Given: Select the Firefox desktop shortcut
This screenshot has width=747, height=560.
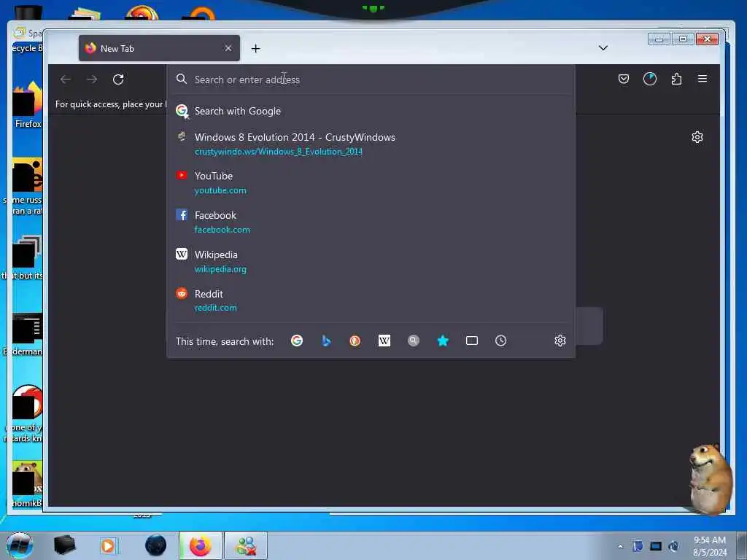Looking at the screenshot, I should pos(28,106).
